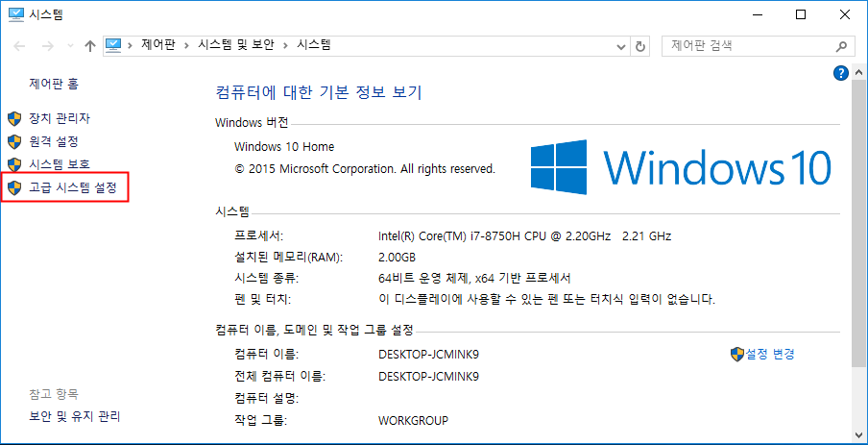Close the 시스템 window

[x=845, y=15]
